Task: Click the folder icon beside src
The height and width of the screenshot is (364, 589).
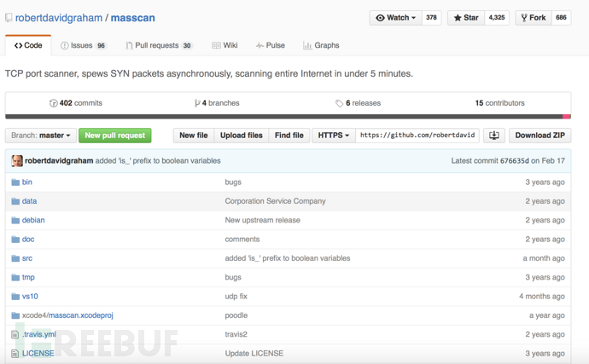Action: click(x=15, y=258)
